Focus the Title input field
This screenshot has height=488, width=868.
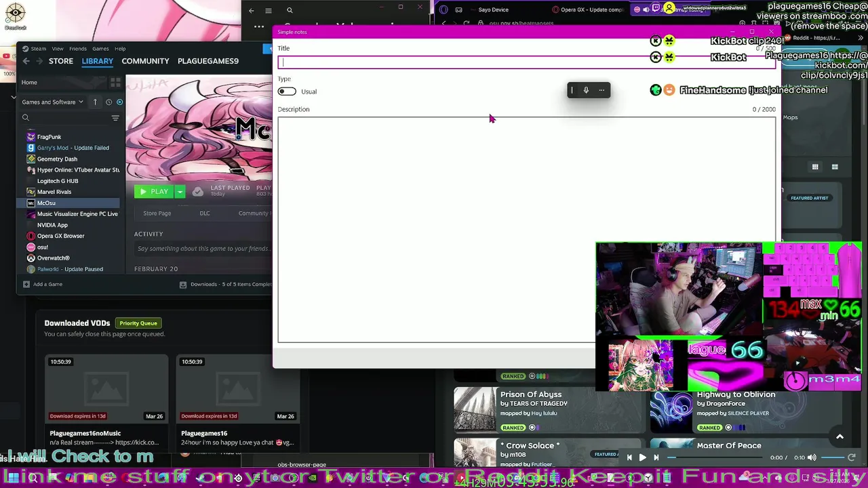(526, 62)
